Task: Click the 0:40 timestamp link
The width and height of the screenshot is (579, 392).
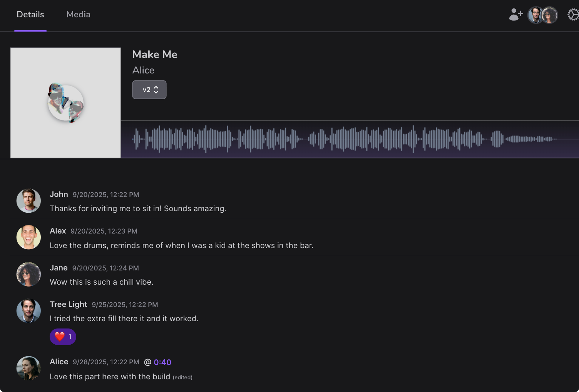Action: coord(162,362)
